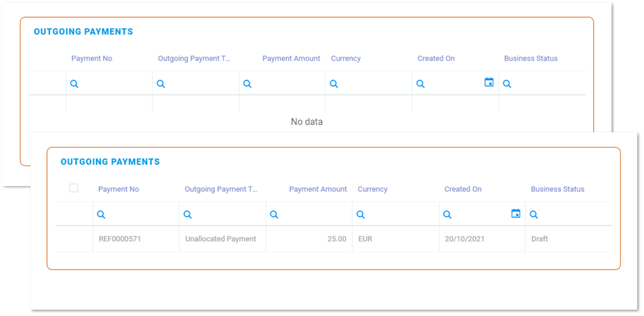Open Created On calendar picker in empty table

489,82
